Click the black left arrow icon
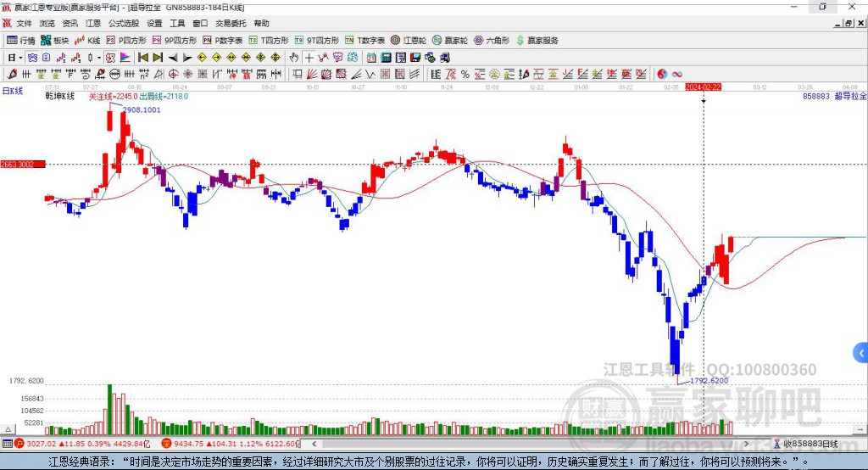 pyautogui.click(x=173, y=58)
